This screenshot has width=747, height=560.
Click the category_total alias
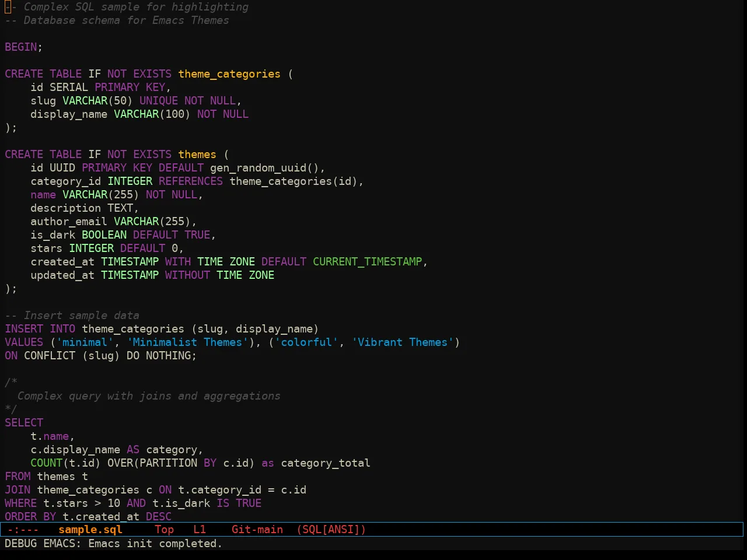tap(326, 463)
